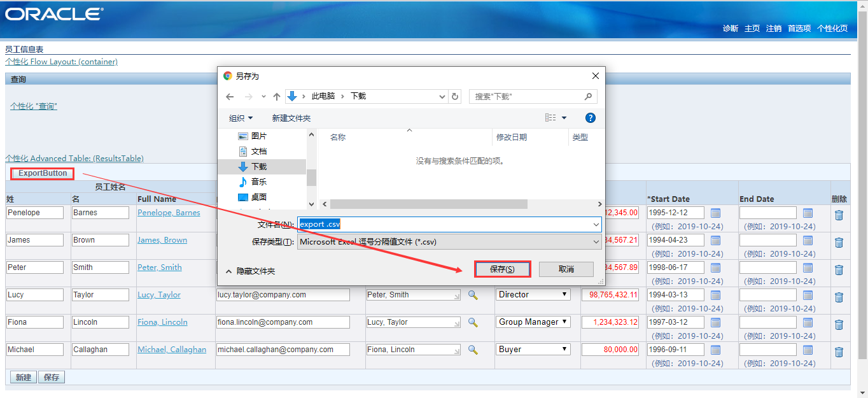868x398 pixels.
Task: Open the 组织 menu dropdown
Action: [x=241, y=118]
